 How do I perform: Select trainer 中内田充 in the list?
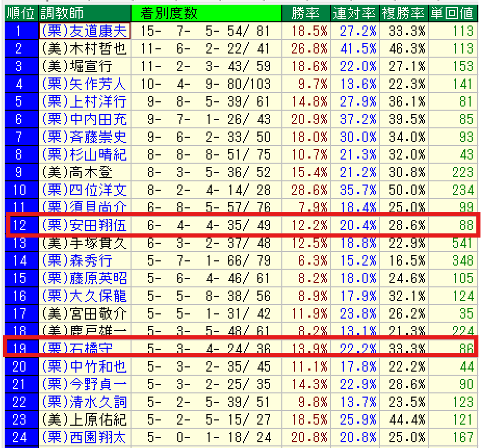click(x=84, y=120)
